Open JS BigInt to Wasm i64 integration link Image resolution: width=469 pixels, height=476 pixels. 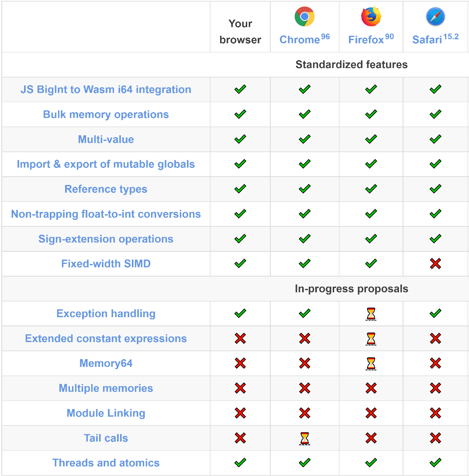point(106,89)
